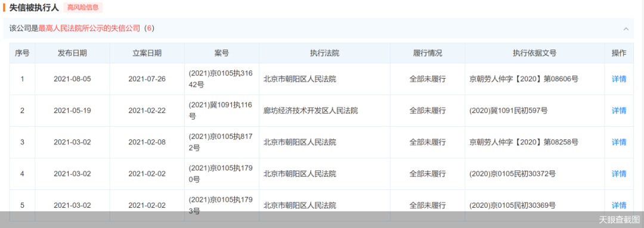Select case number (2021)京0105执1790号
This screenshot has width=644, height=228.
tap(220, 174)
